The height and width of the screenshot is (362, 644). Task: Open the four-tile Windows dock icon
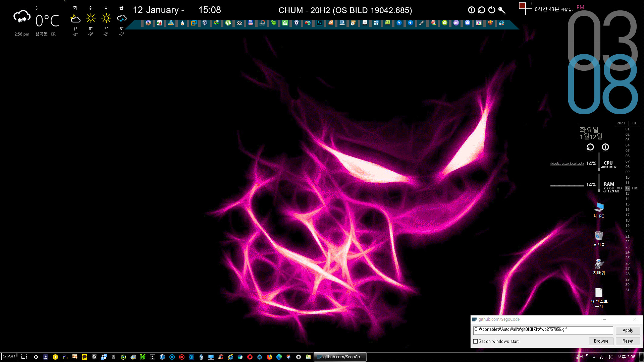tap(376, 23)
